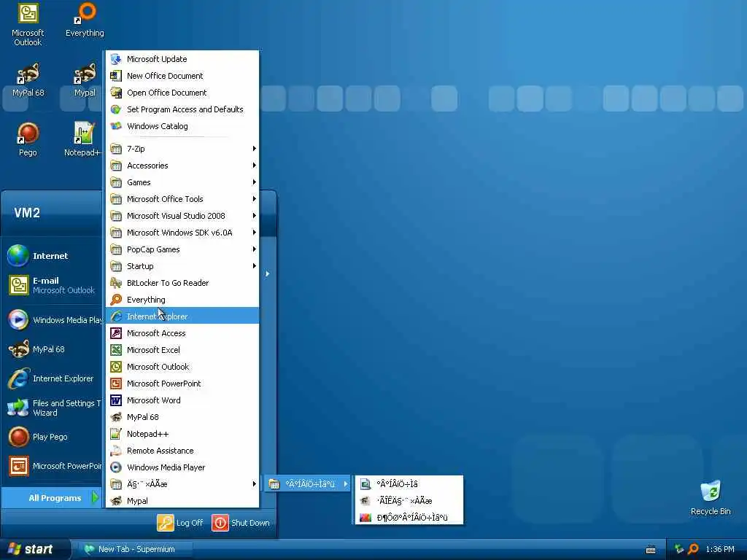Click the Microsoft Excel icon
The height and width of the screenshot is (560, 747).
pos(116,350)
